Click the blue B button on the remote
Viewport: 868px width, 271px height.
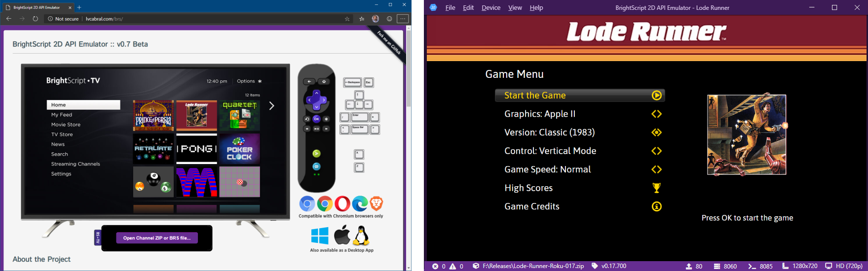[316, 167]
